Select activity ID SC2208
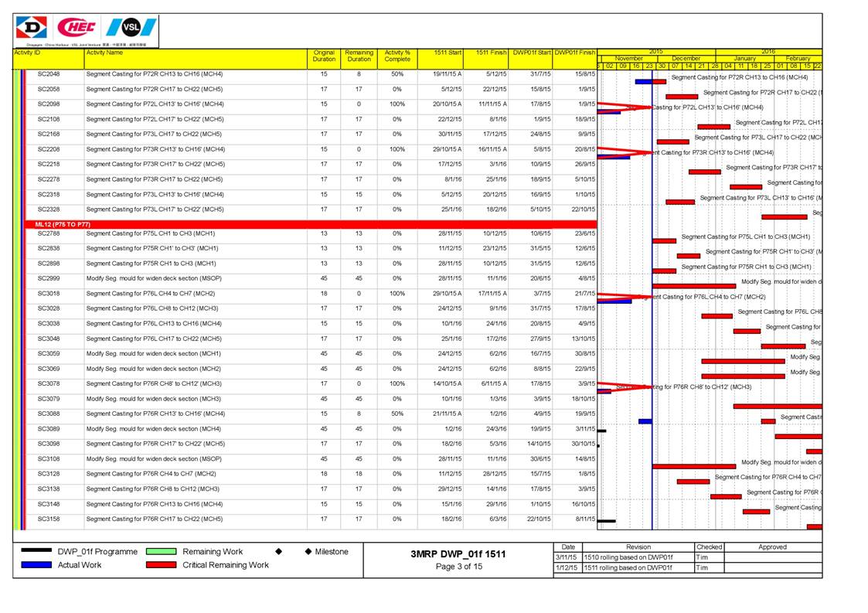Screen dimensions: 868x613 coord(49,149)
